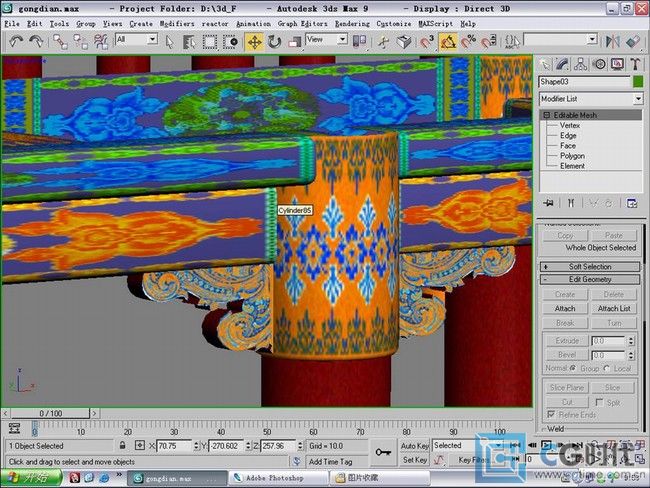Switch to Adobe Photoshop taskbar window

tap(278, 478)
